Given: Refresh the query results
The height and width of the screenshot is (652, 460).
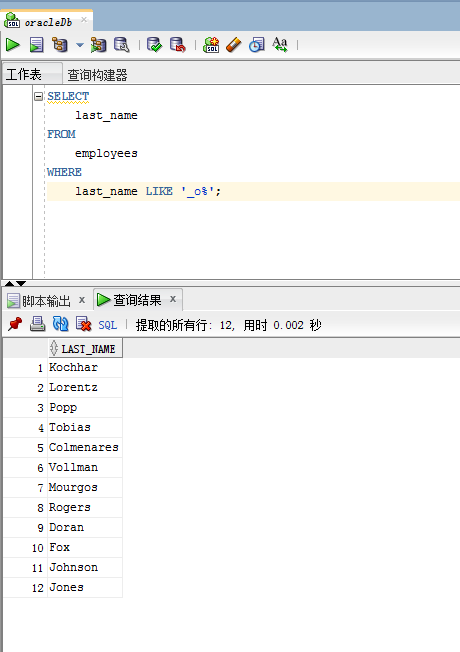Looking at the screenshot, I should pos(60,324).
